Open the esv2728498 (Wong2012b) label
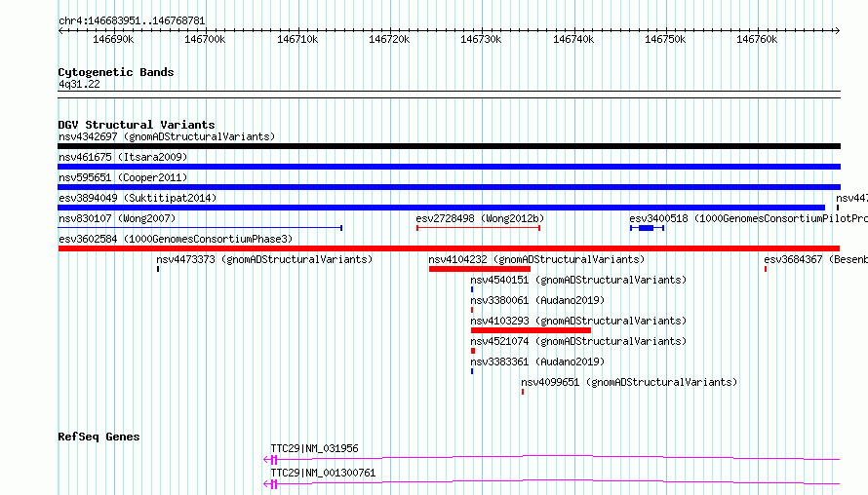The image size is (868, 495). [x=480, y=218]
